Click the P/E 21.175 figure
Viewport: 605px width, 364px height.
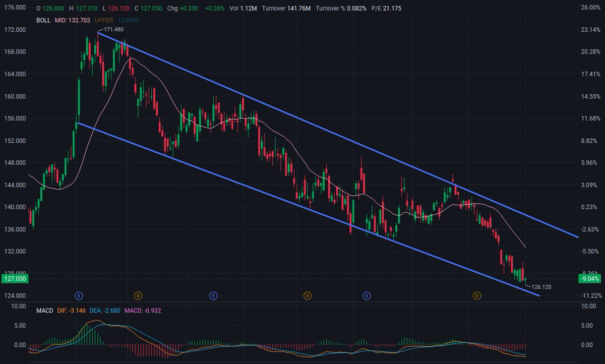[x=387, y=9]
